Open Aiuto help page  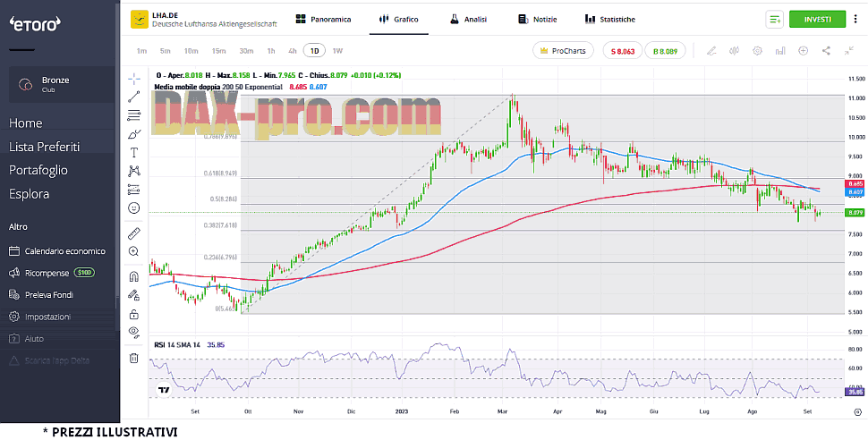coord(26,339)
